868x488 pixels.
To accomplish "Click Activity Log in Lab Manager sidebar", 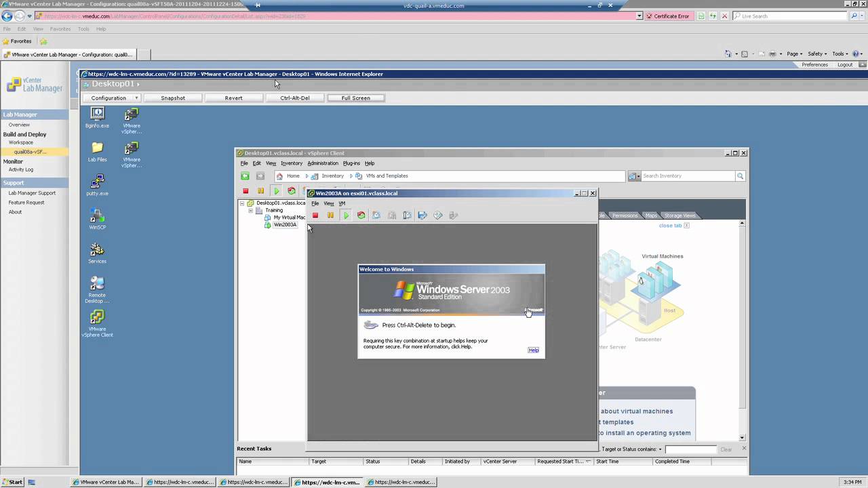I will (21, 169).
